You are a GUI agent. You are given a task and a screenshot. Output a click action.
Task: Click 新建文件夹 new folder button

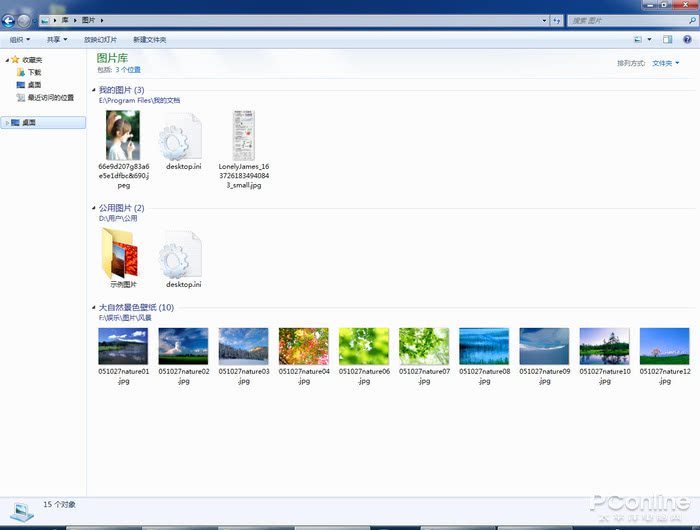pyautogui.click(x=149, y=39)
